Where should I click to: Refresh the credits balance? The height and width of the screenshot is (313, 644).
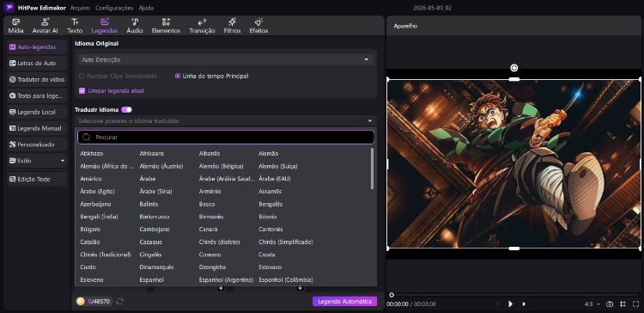[120, 302]
